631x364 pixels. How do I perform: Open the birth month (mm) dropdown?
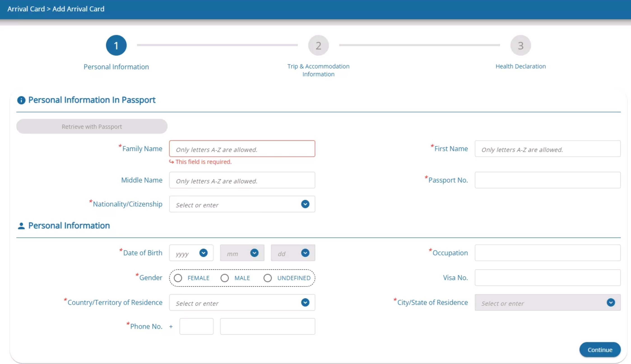(242, 253)
